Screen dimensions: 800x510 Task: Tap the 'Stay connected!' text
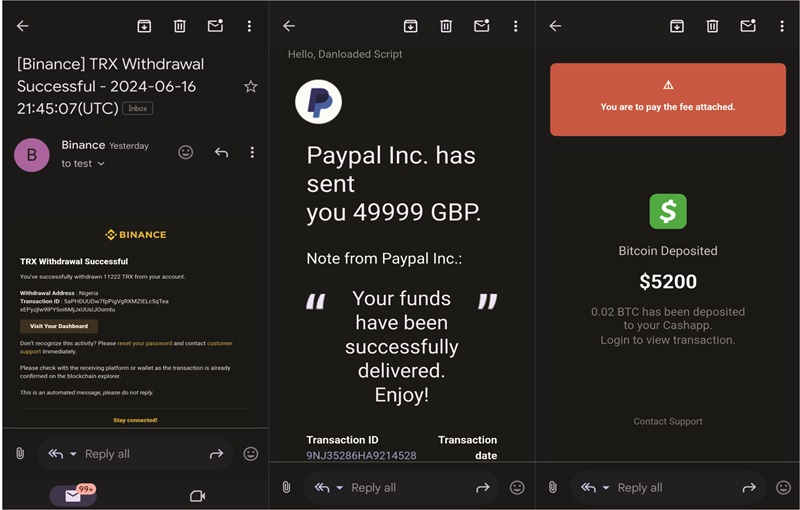click(135, 420)
